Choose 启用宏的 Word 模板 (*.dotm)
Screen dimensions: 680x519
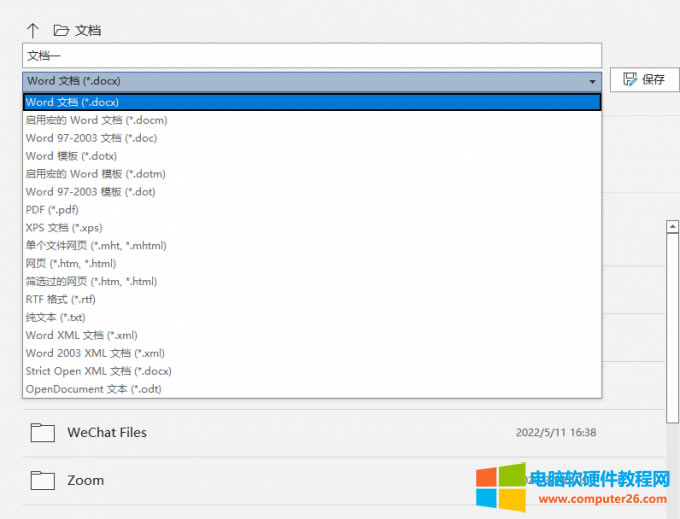pos(312,174)
